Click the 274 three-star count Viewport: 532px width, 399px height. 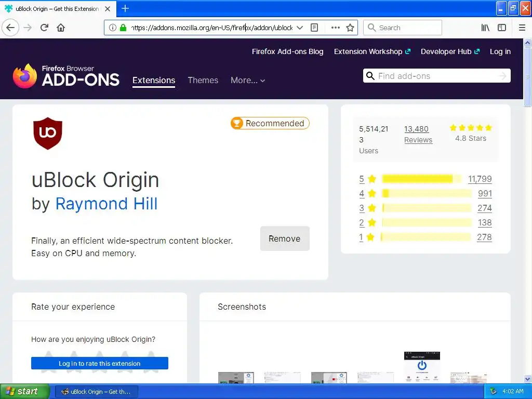click(485, 208)
